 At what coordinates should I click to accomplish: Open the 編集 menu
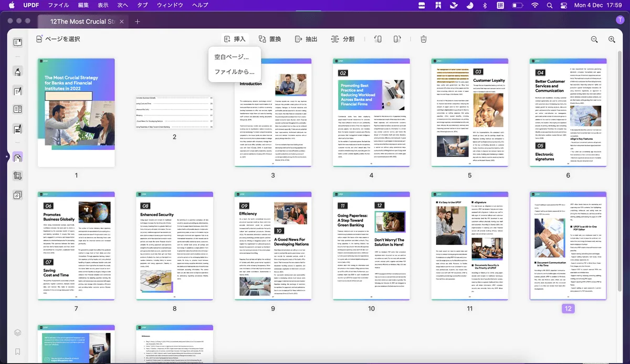click(83, 5)
